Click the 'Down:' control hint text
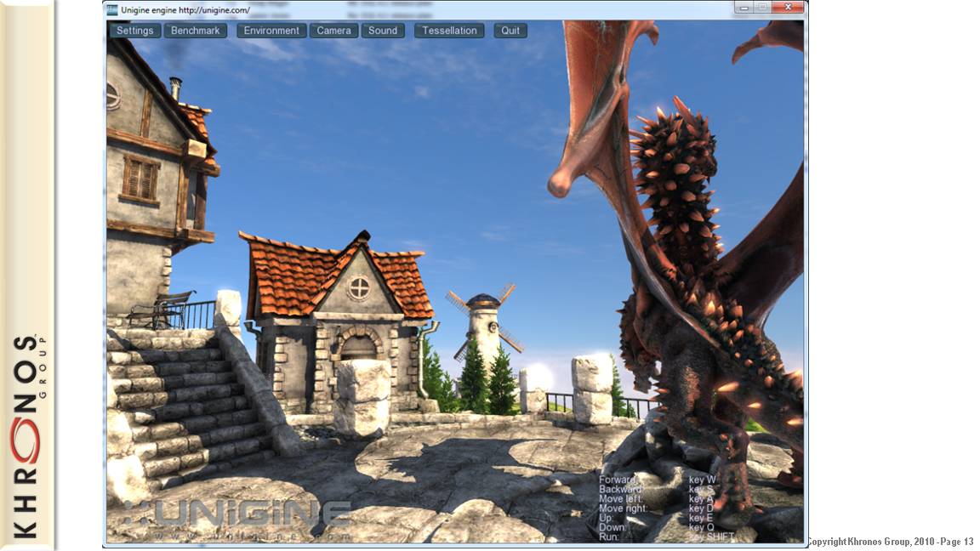 click(612, 527)
